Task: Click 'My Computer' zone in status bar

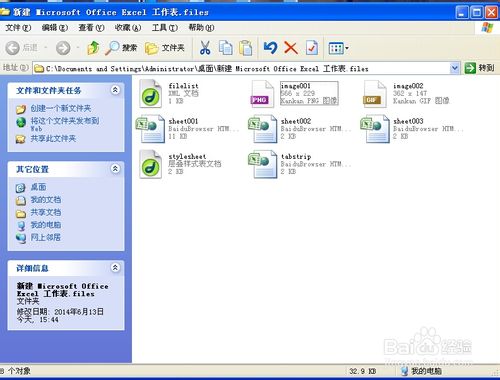Action: (x=421, y=371)
